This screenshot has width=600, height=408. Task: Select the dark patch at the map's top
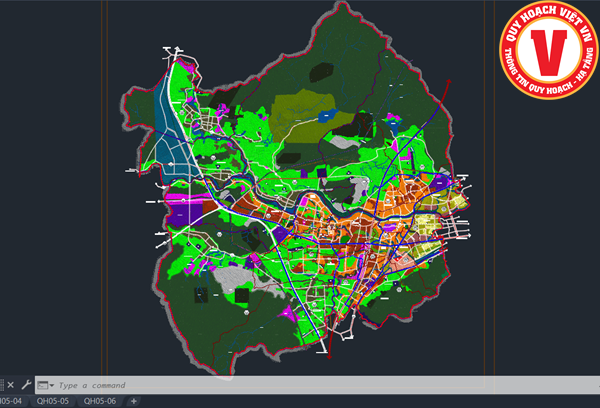tap(322, 72)
